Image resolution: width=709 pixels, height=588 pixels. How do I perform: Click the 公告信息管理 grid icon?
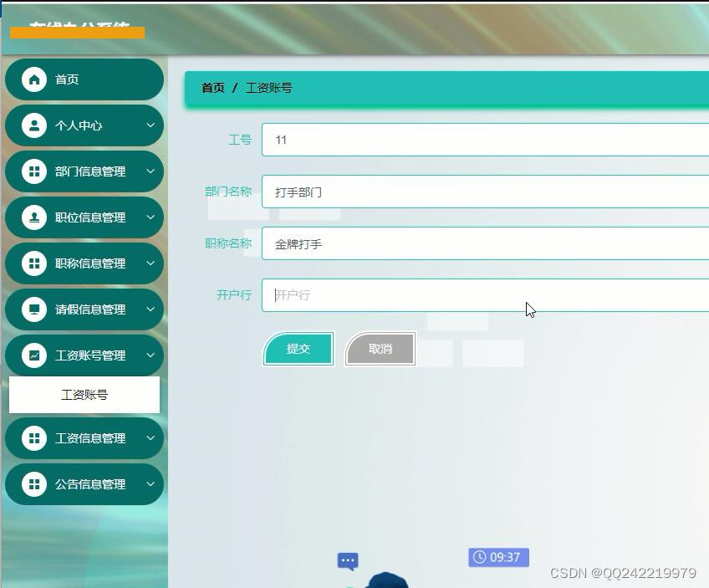tap(33, 483)
